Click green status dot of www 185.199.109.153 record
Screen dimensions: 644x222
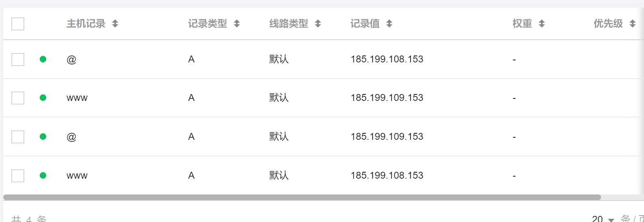tap(43, 98)
